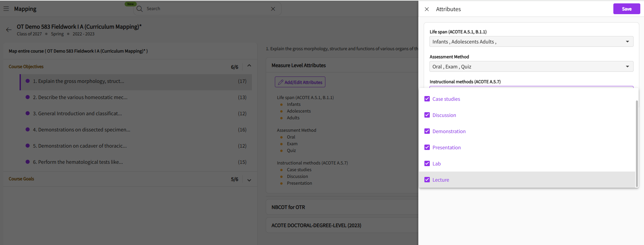
Task: Open the hamburger navigation menu
Action: (6, 9)
